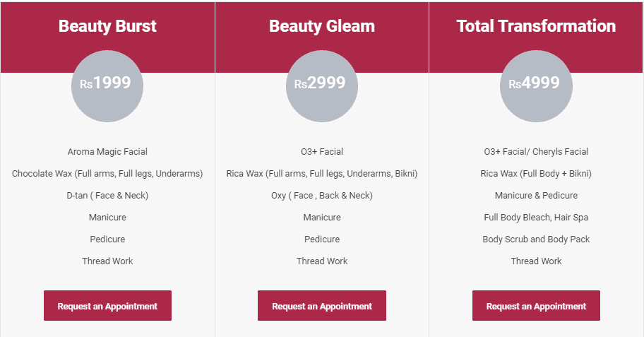Click the Chocolate Wax service line
The image size is (644, 337).
click(107, 173)
